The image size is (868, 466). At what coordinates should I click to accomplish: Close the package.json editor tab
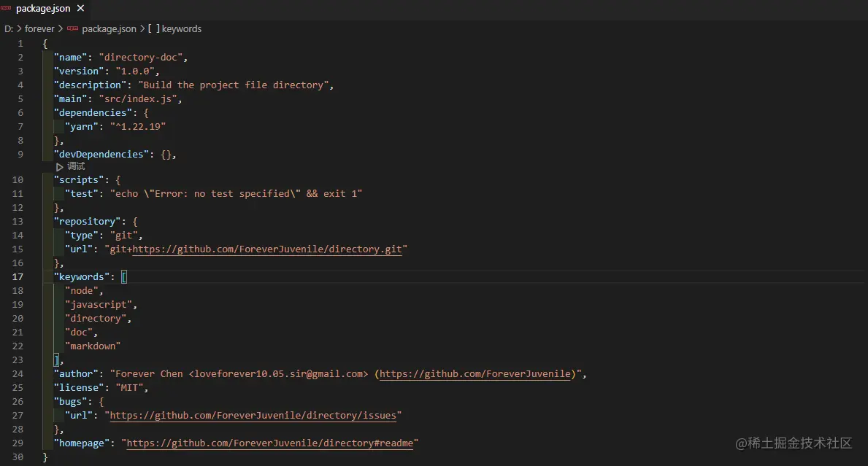point(80,9)
